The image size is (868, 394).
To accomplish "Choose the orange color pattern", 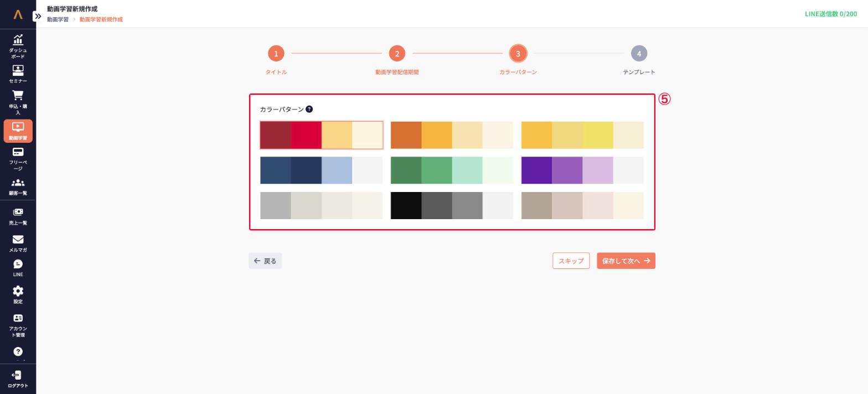I will [x=452, y=135].
